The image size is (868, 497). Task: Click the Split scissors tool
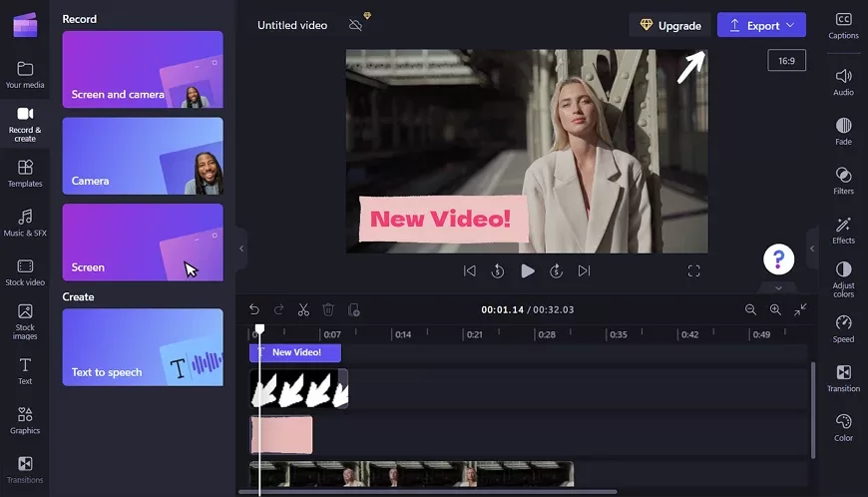pos(303,309)
